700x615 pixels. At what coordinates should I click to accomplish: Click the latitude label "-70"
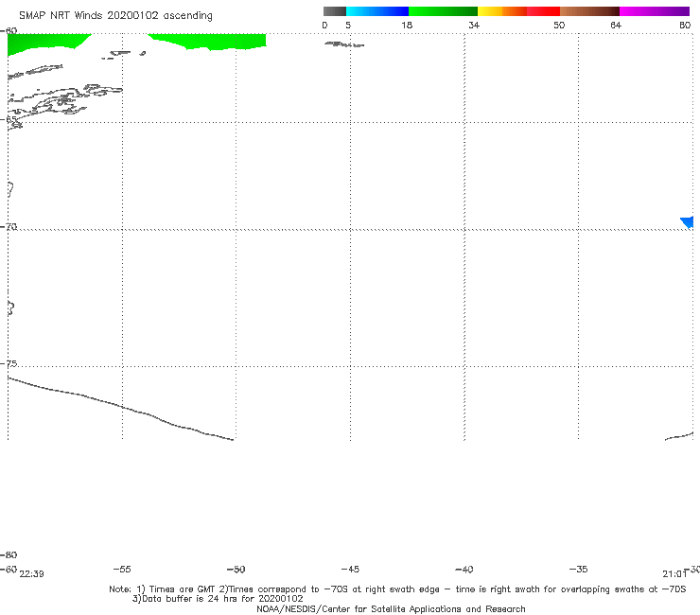point(9,226)
